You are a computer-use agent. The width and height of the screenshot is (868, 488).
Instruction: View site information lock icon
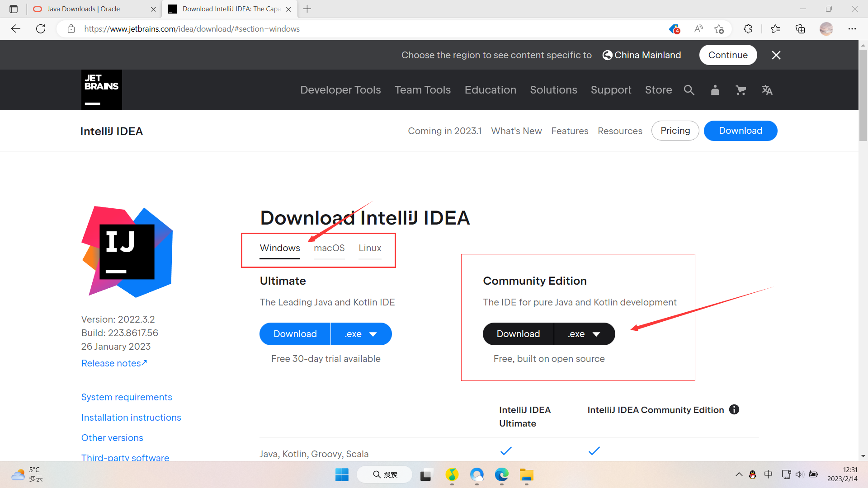click(x=71, y=29)
